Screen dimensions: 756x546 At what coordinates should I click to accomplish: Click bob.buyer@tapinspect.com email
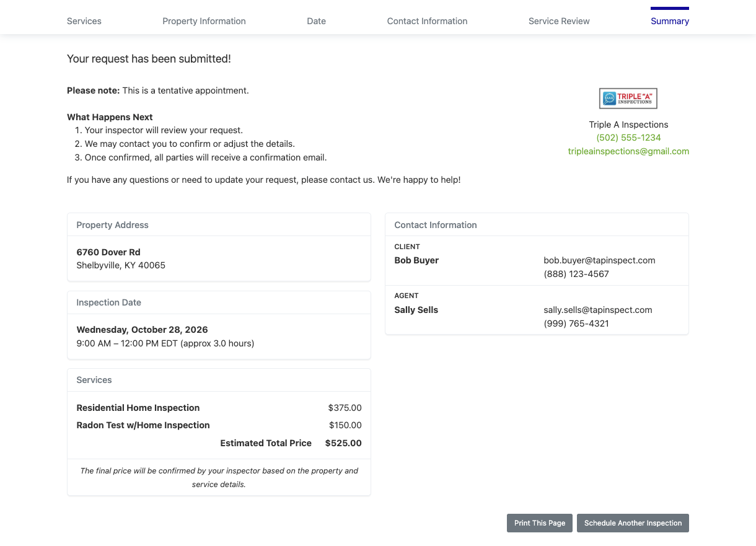(599, 260)
